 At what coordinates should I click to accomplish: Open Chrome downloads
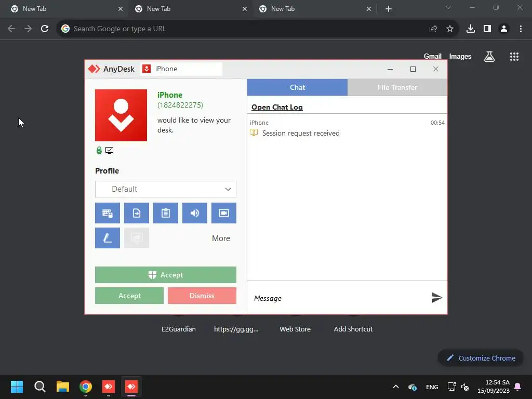[470, 29]
